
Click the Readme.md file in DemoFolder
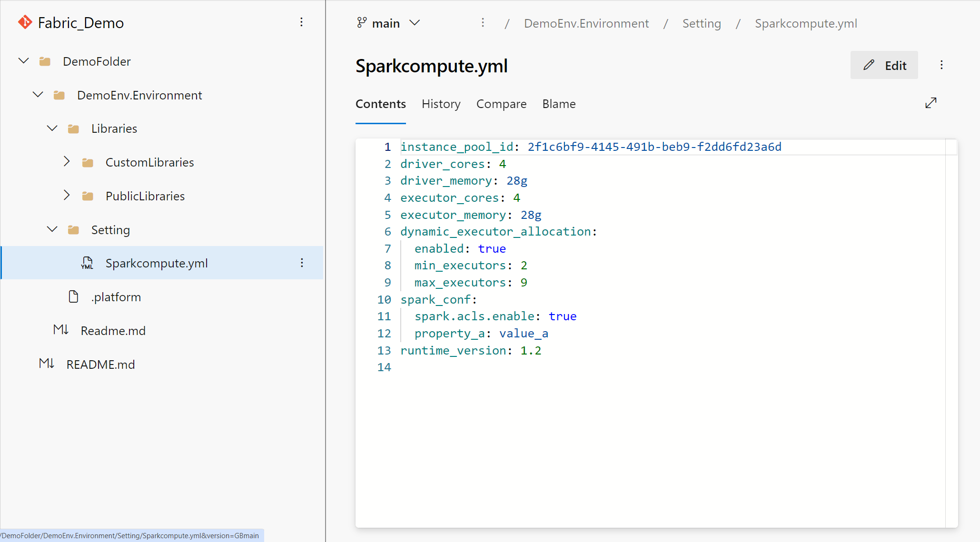[113, 330]
